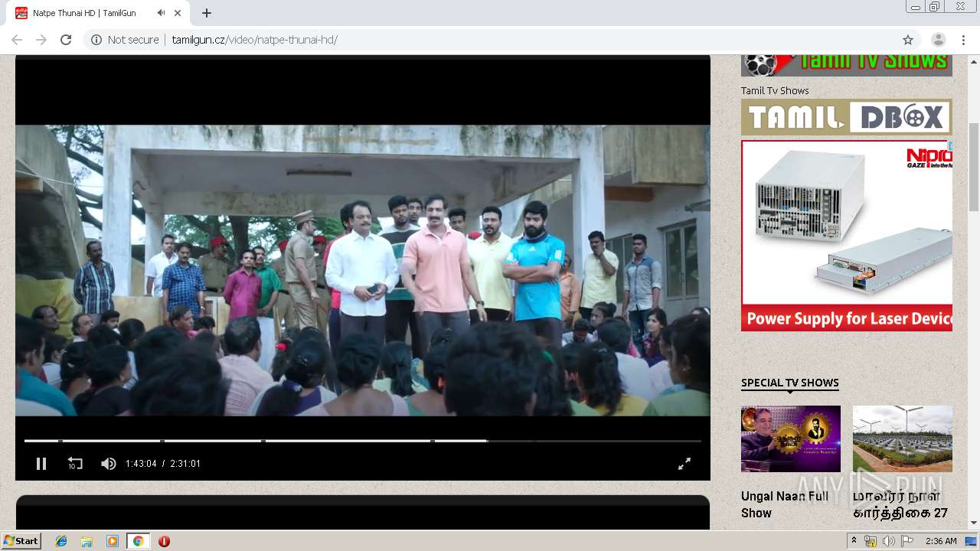Click the SPECIAL TV SHOWS heading
Viewport: 980px width, 551px height.
pyautogui.click(x=790, y=383)
